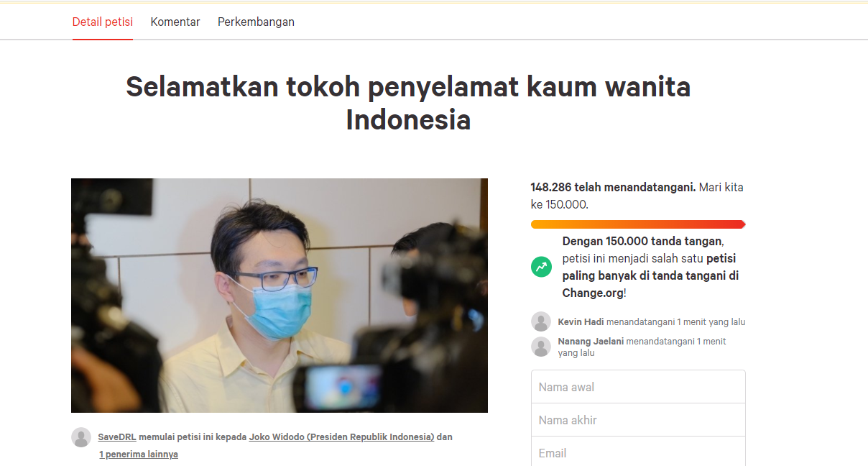This screenshot has height=466, width=868.
Task: Focus the Nama akhir field
Action: (x=638, y=420)
